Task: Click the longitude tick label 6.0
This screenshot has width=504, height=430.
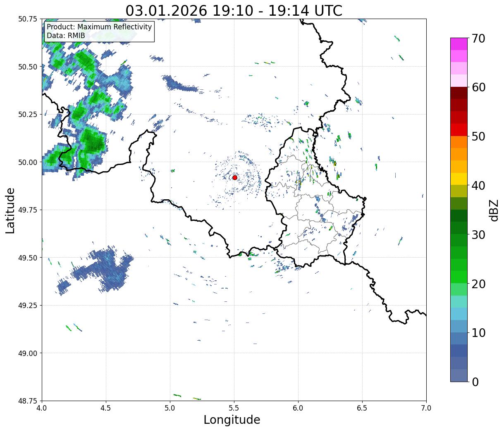Action: (x=298, y=408)
